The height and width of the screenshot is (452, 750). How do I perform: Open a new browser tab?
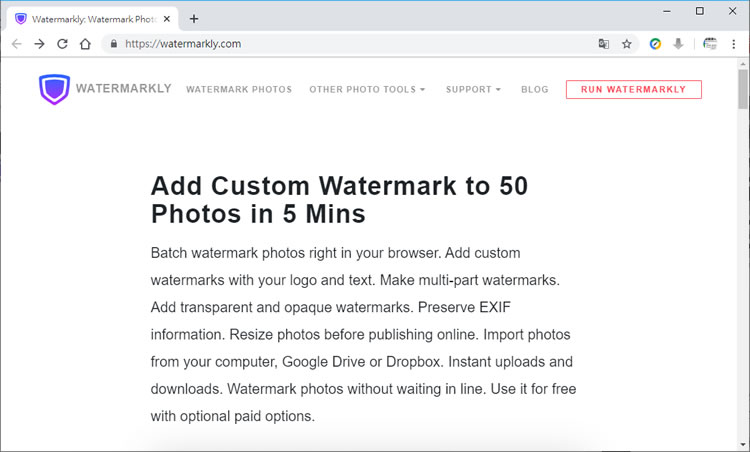pyautogui.click(x=194, y=19)
